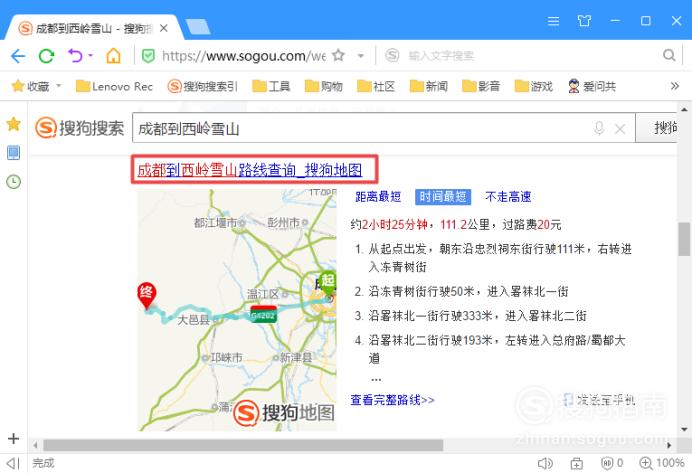Open the 爱问共 bookmark
692x473 pixels.
(x=592, y=86)
